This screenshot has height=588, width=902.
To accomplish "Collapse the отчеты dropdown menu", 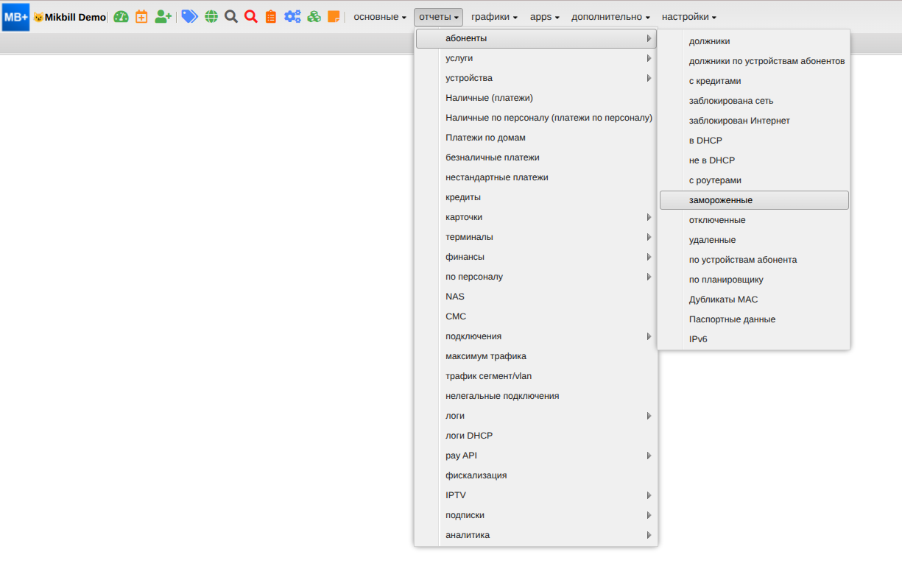I will point(438,16).
